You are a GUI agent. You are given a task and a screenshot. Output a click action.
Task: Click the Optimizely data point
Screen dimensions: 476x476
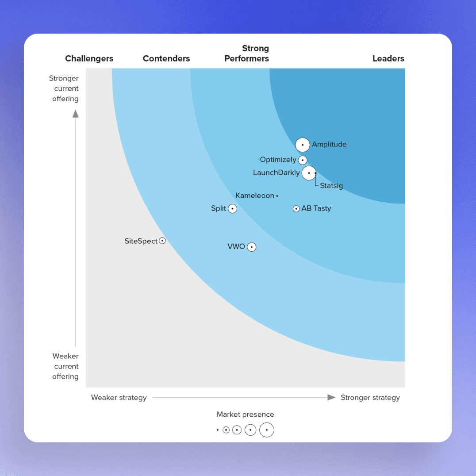point(303,160)
